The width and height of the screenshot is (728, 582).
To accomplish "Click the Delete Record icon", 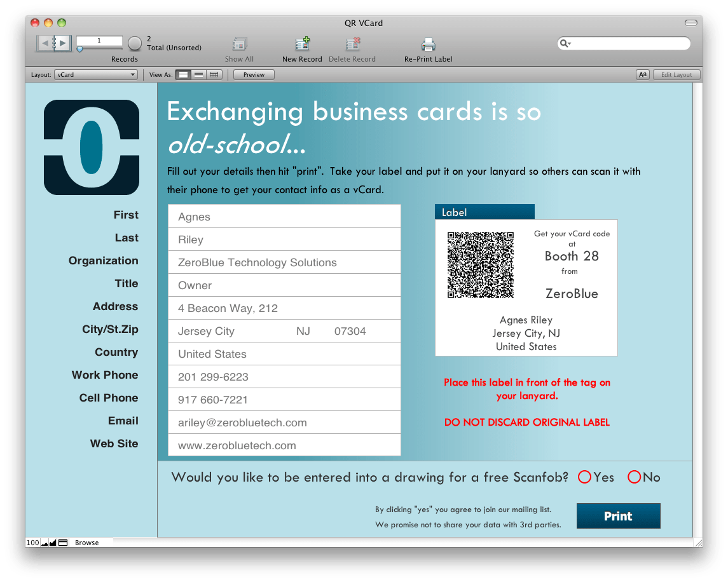I will 352,43.
